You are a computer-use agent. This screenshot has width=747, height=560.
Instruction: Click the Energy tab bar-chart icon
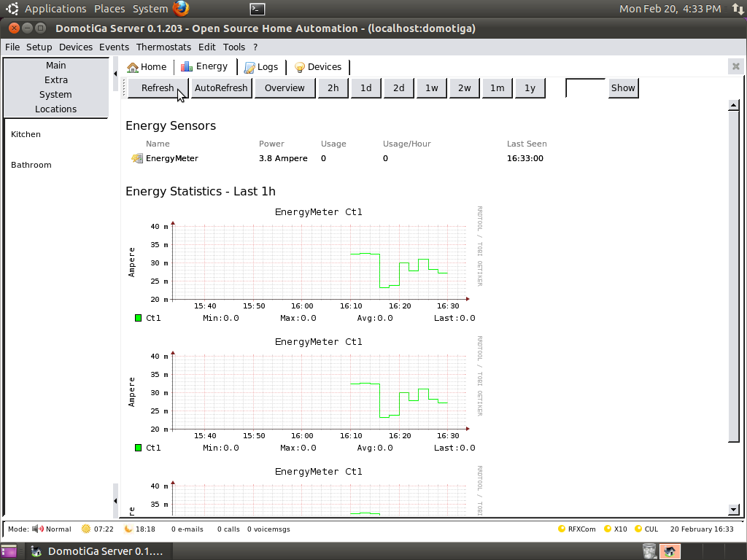(x=187, y=66)
